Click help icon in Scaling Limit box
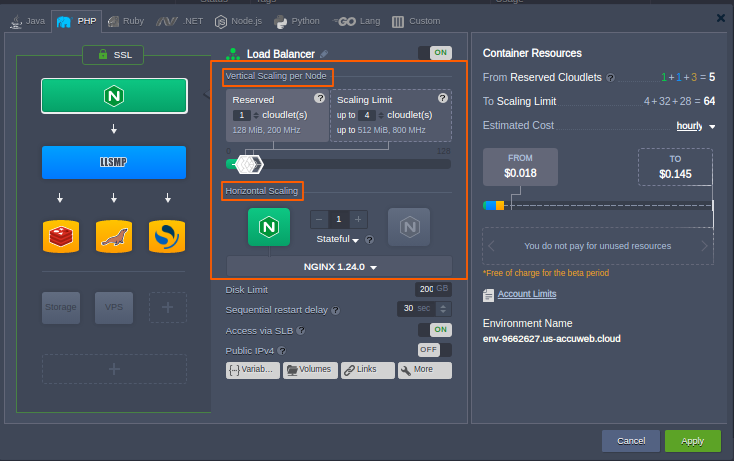 pyautogui.click(x=443, y=99)
